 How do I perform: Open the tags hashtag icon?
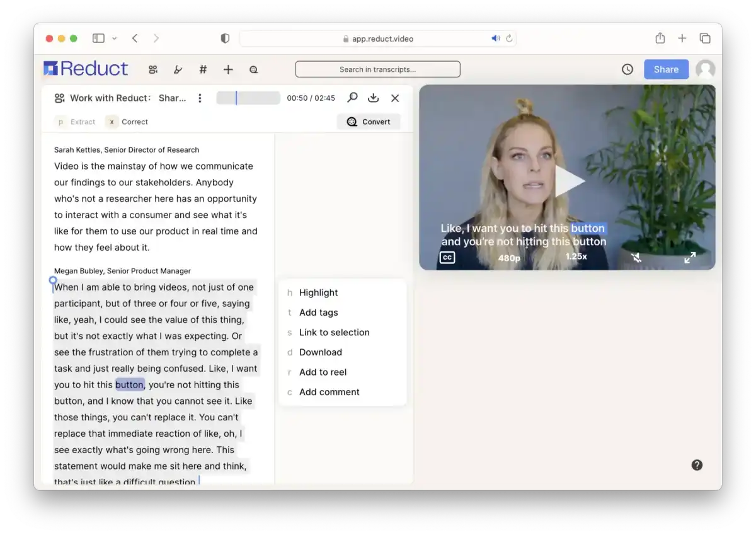203,69
